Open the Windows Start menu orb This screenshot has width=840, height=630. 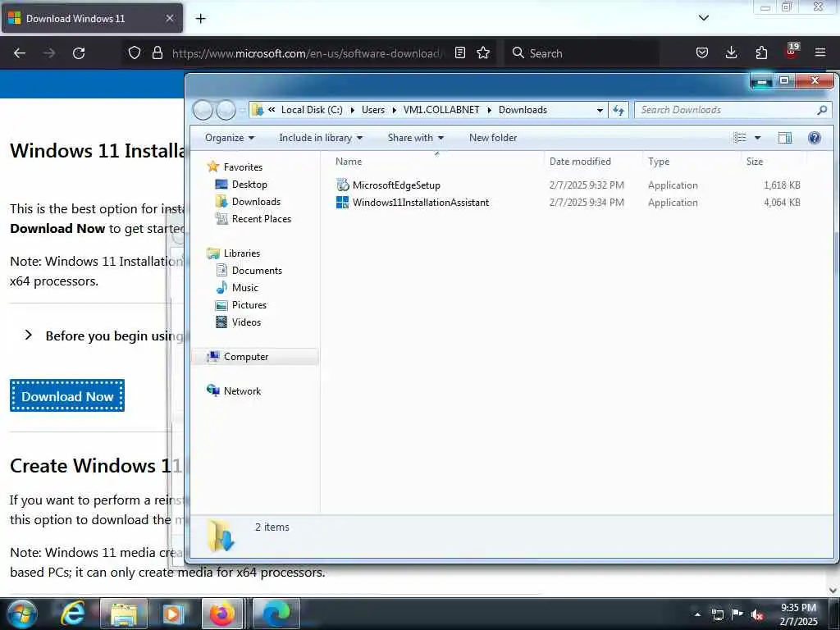click(x=21, y=614)
